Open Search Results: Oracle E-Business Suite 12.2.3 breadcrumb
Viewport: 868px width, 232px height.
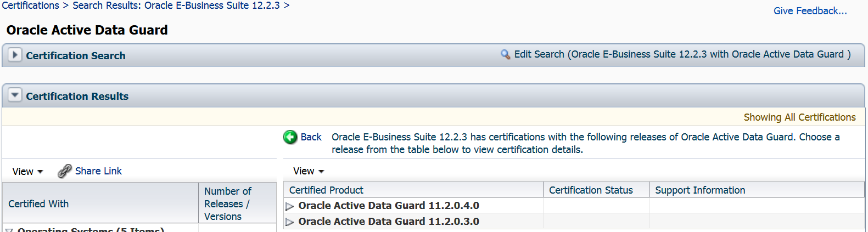176,5
